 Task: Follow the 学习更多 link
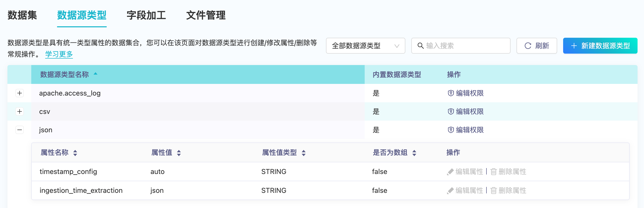point(59,54)
